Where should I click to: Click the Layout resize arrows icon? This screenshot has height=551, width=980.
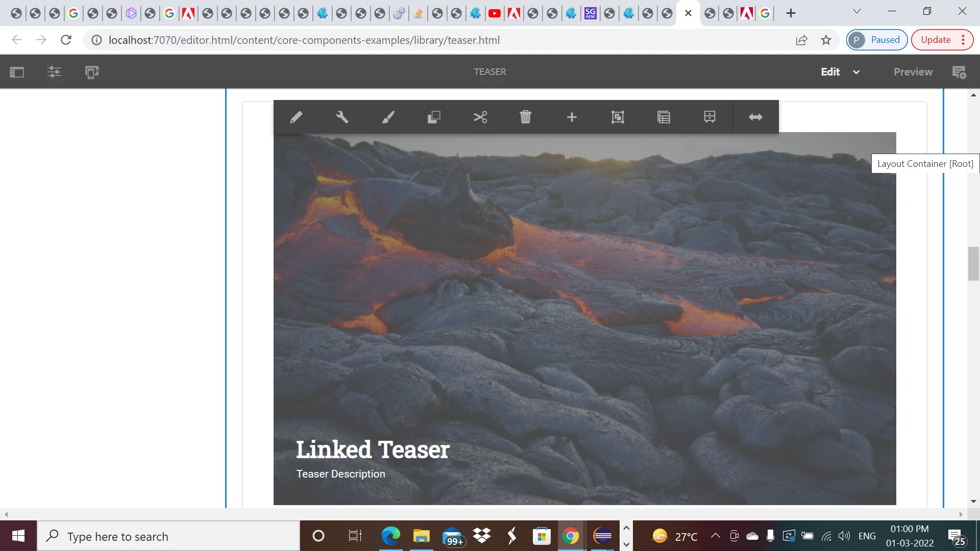pos(755,117)
